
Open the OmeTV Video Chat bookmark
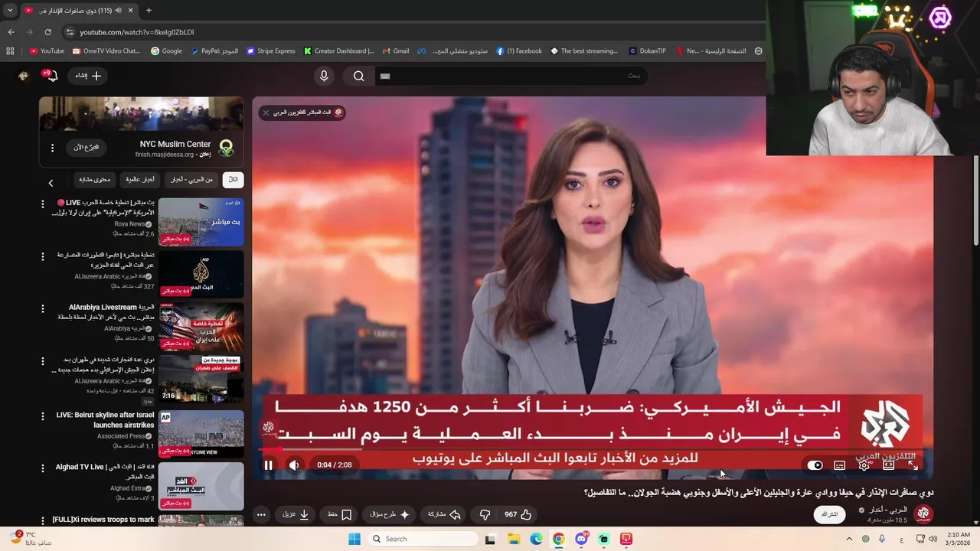106,51
